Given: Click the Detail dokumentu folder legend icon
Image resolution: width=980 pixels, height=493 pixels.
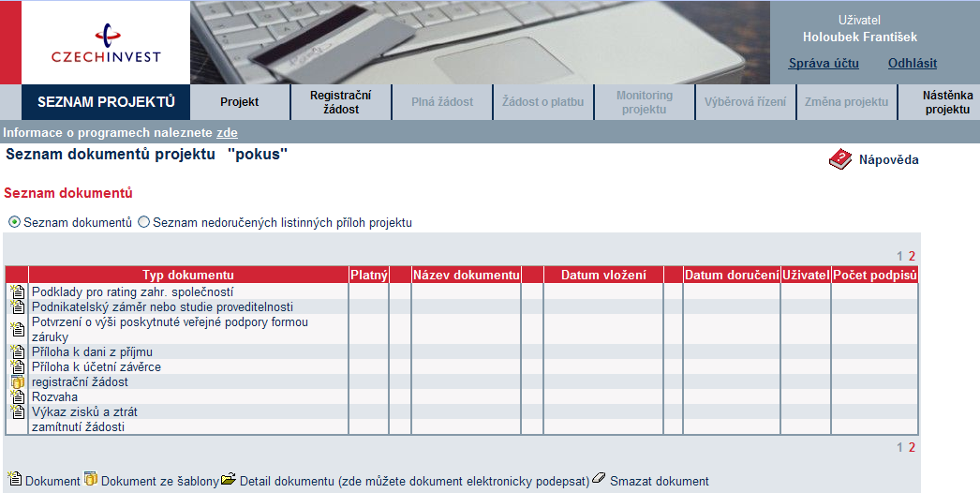Looking at the screenshot, I should pyautogui.click(x=229, y=479).
